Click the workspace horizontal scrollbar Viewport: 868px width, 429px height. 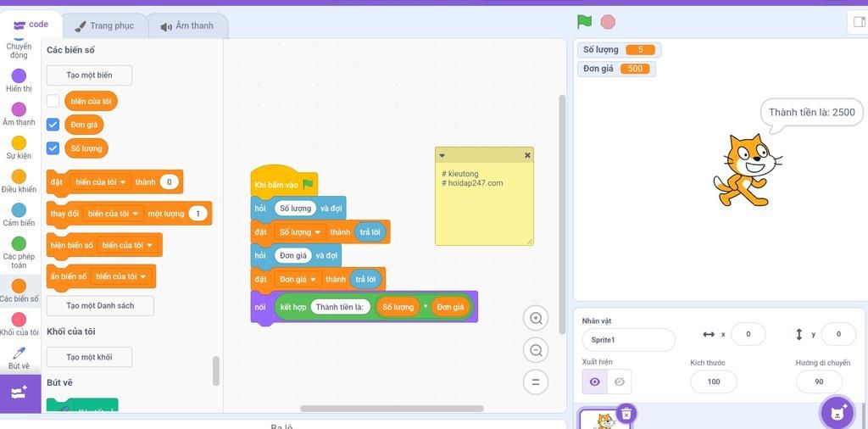click(x=392, y=409)
